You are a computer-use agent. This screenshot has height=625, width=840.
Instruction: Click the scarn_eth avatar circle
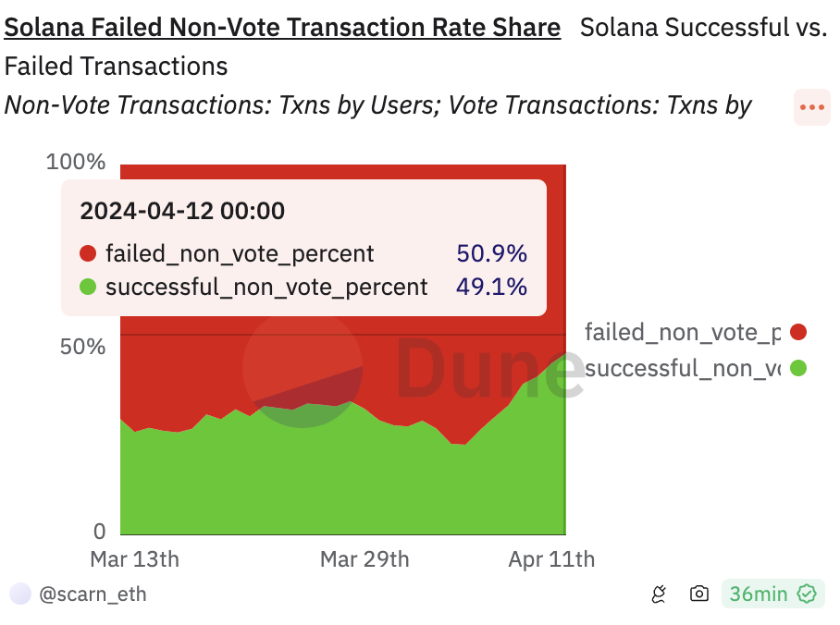point(20,594)
